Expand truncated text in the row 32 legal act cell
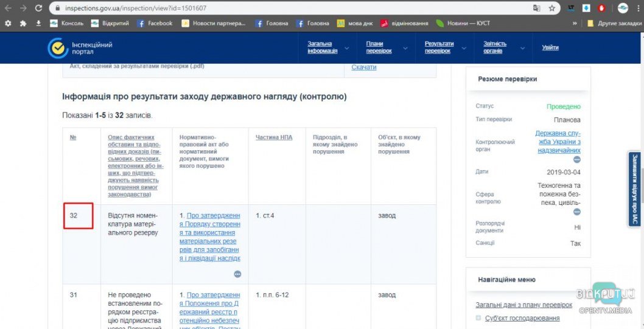 point(237,274)
